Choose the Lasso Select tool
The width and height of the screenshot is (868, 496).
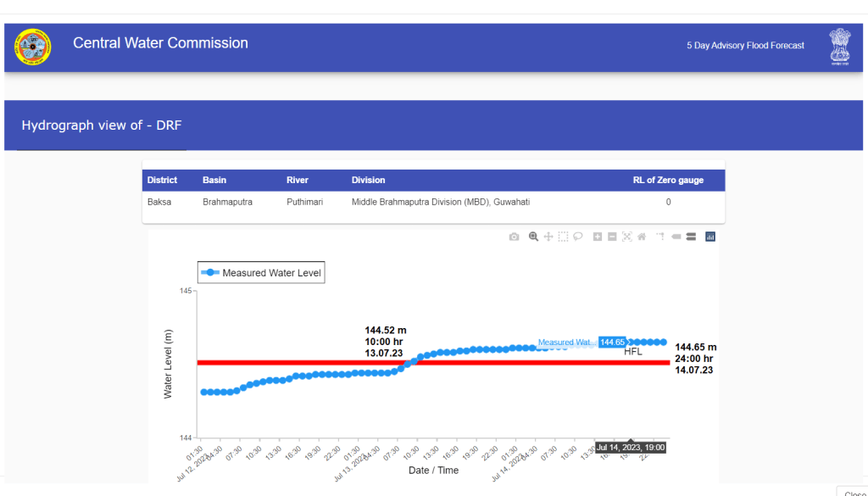click(578, 237)
